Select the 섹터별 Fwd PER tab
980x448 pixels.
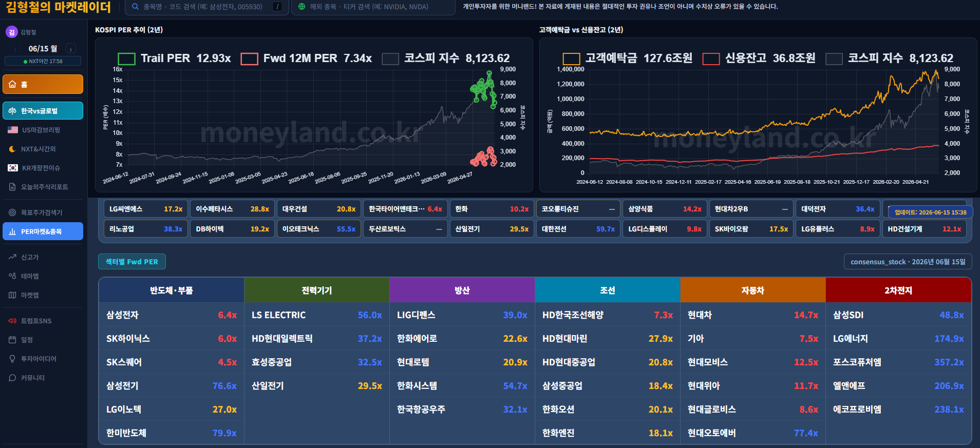tap(132, 262)
